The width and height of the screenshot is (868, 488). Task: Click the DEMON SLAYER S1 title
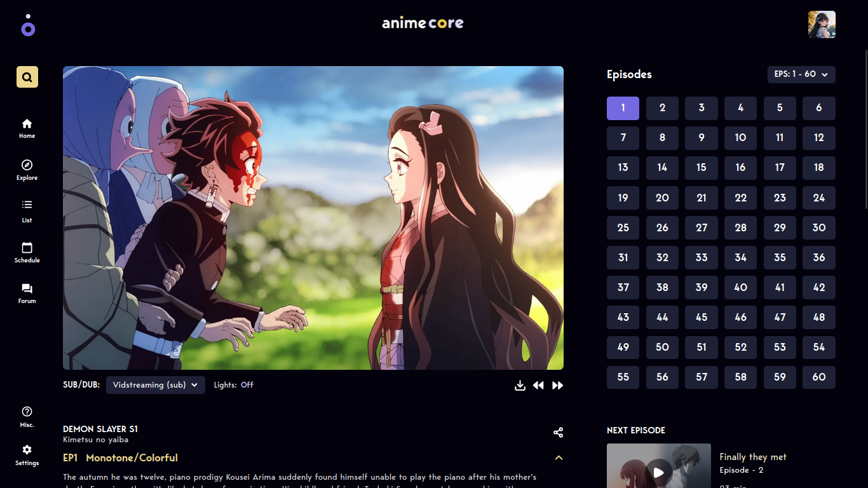tap(100, 430)
